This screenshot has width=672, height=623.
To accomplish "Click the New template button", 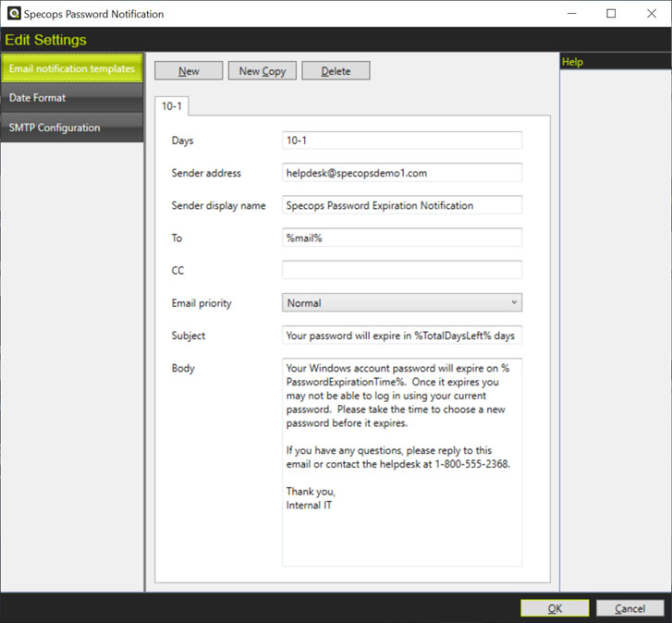I will pyautogui.click(x=189, y=71).
